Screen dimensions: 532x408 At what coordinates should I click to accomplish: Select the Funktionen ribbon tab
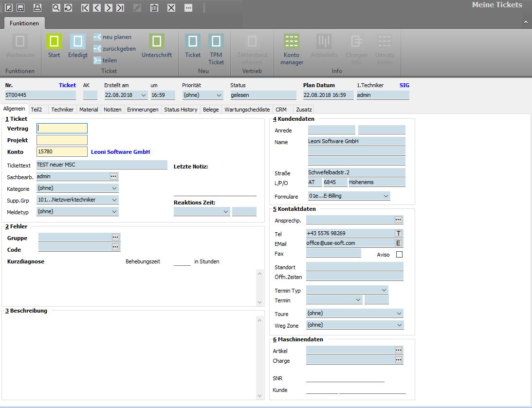click(x=24, y=23)
